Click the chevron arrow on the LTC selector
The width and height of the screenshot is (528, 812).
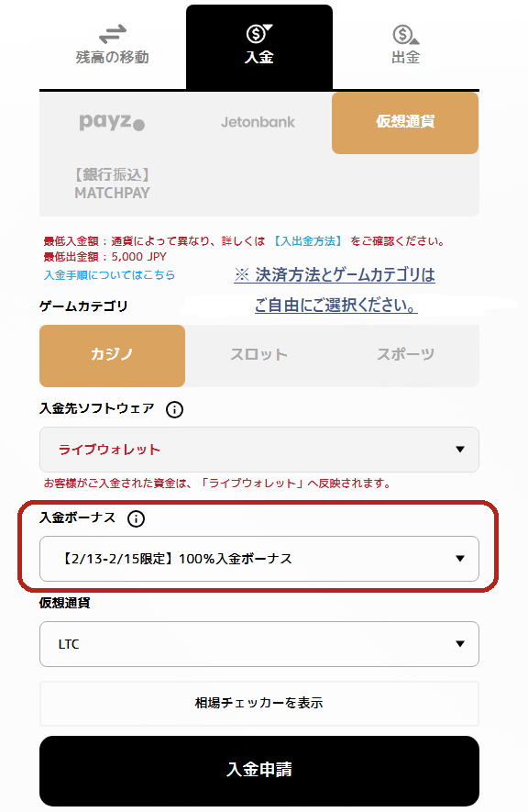(459, 645)
